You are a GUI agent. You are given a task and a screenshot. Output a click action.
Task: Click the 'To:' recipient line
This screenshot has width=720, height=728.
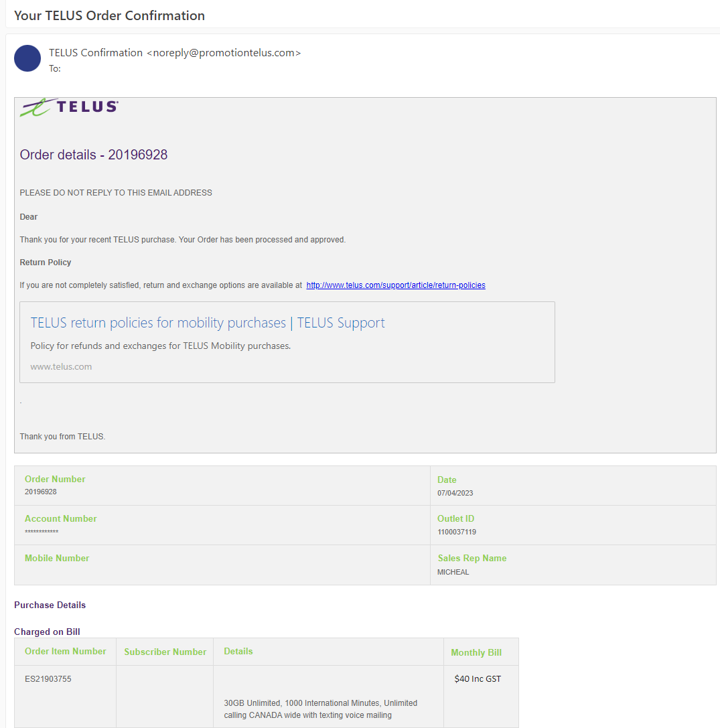pyautogui.click(x=55, y=68)
